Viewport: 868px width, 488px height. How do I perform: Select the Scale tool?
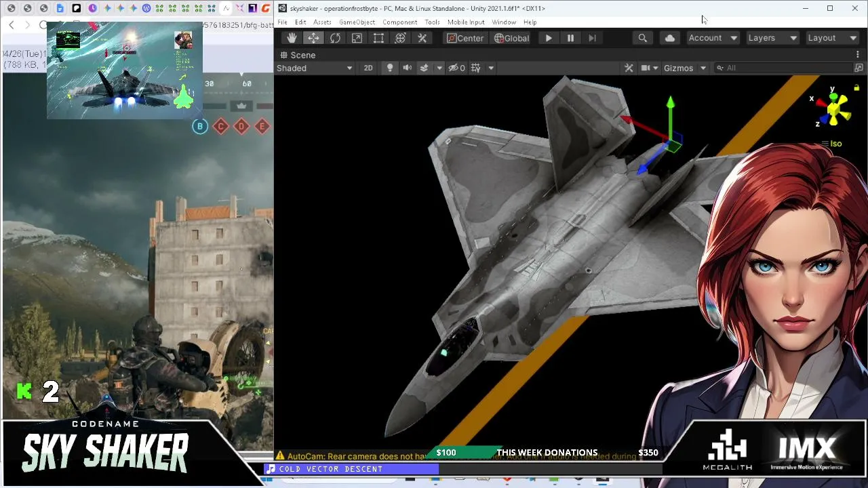click(x=357, y=38)
